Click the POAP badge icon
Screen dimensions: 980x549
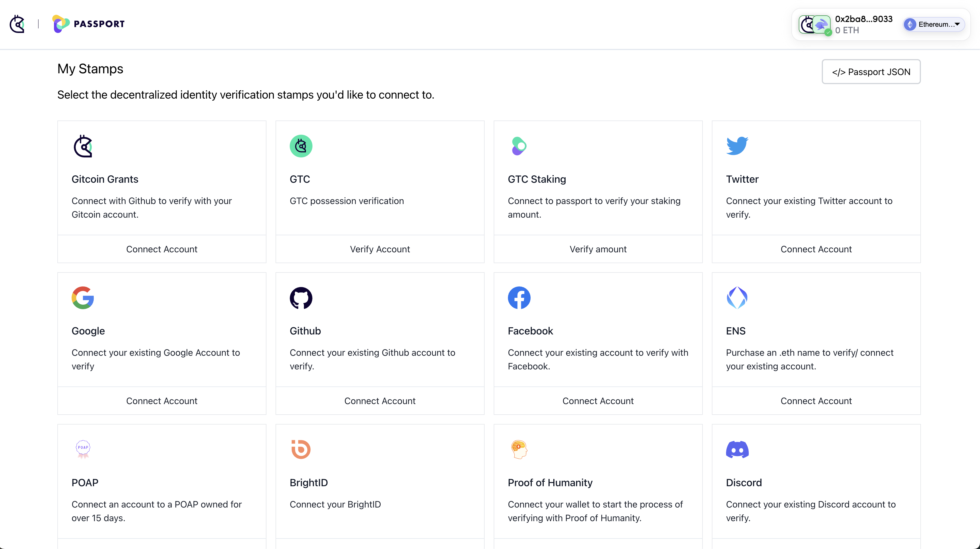pos(83,449)
